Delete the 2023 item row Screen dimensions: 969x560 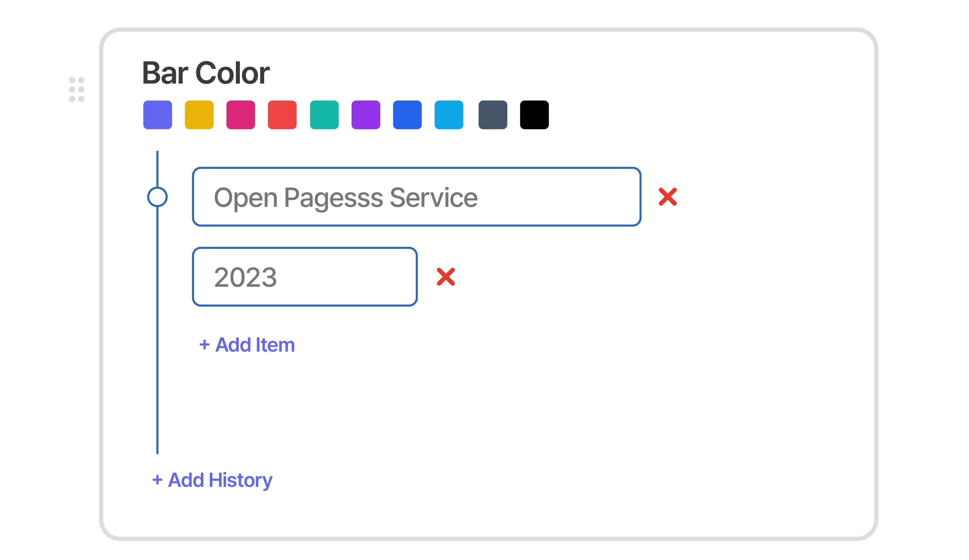(x=446, y=277)
